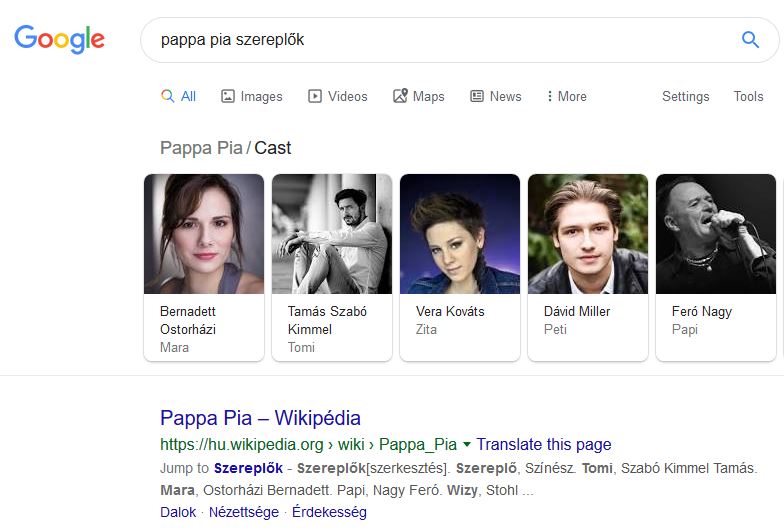This screenshot has height=532, width=784.
Task: Click the role label Tomi in cast card
Action: (x=301, y=348)
